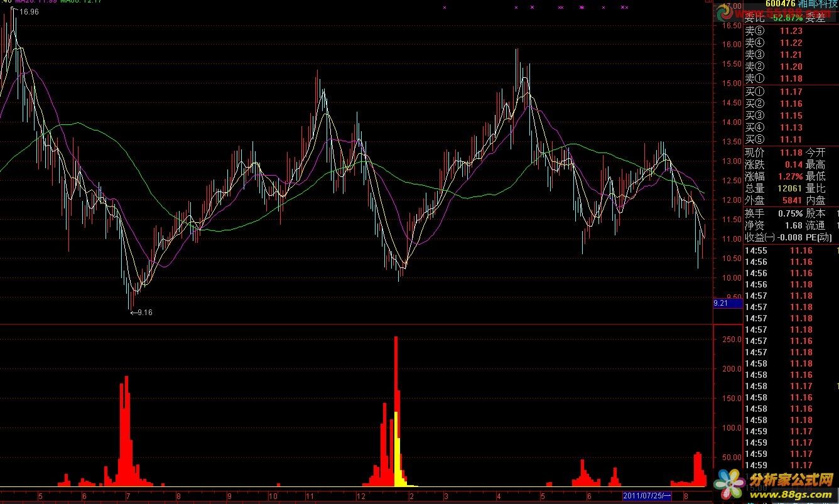Image resolution: width=839 pixels, height=504 pixels.
Task: Click the tallest red volume bar
Action: (x=396, y=411)
